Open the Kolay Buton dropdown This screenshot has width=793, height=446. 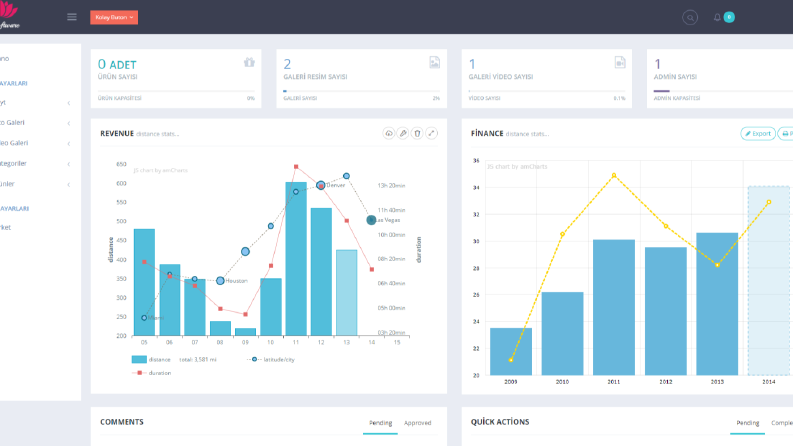[114, 17]
